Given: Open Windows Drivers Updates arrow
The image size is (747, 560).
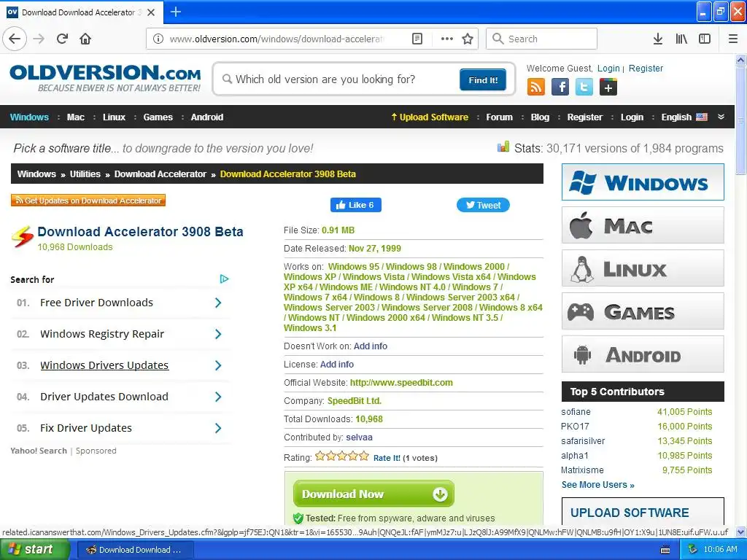Looking at the screenshot, I should pyautogui.click(x=218, y=366).
